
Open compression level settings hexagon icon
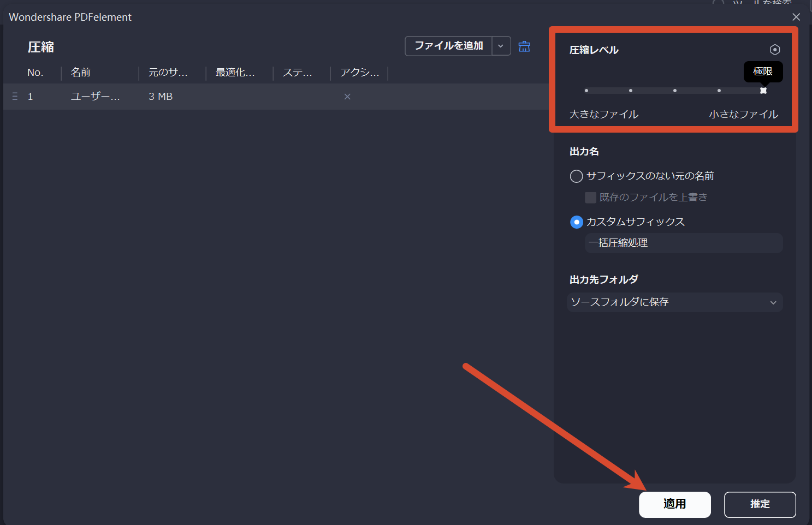[x=774, y=50]
